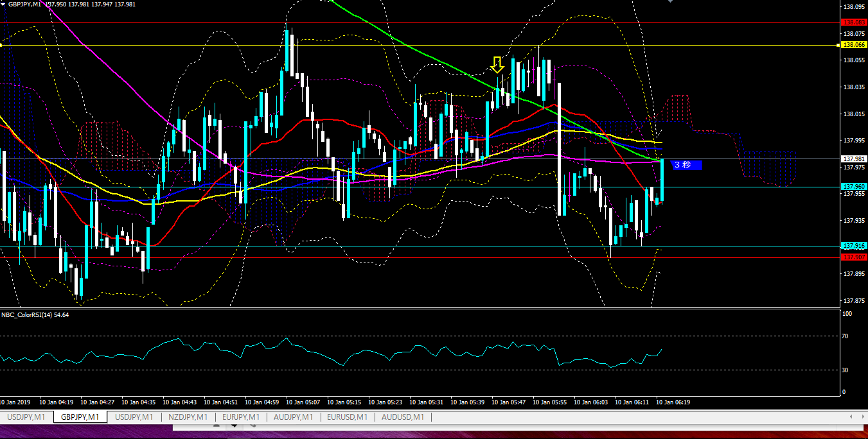Screen dimensions: 868x439
Task: Click the current price label 137.981
Action: (853, 159)
